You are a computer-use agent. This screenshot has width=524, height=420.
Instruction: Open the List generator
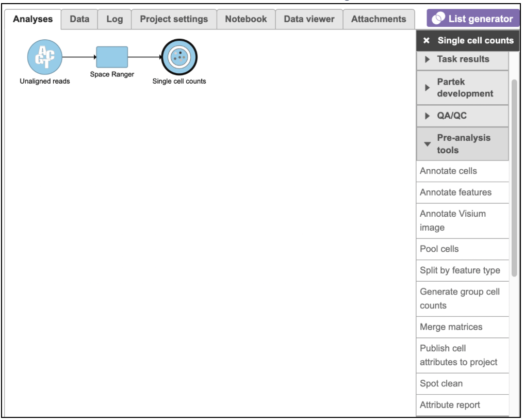[473, 19]
